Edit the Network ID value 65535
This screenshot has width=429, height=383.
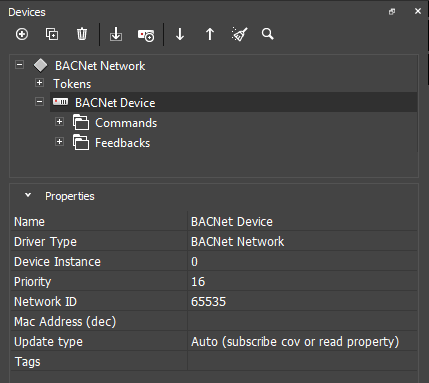tap(302, 301)
